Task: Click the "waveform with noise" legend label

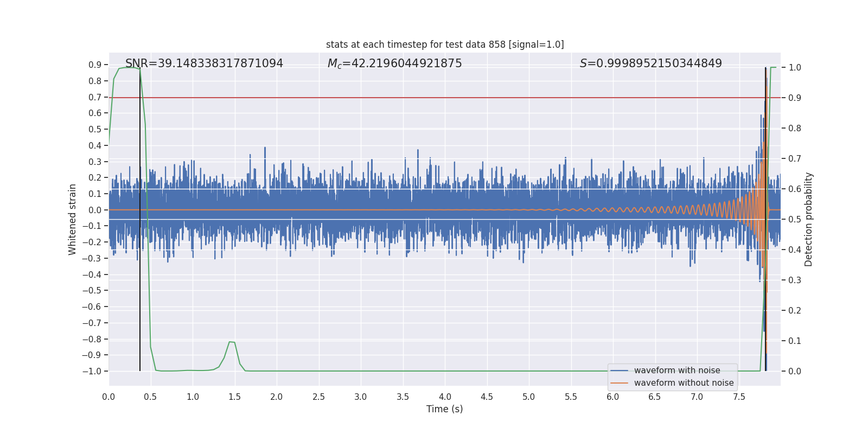Action: [677, 371]
